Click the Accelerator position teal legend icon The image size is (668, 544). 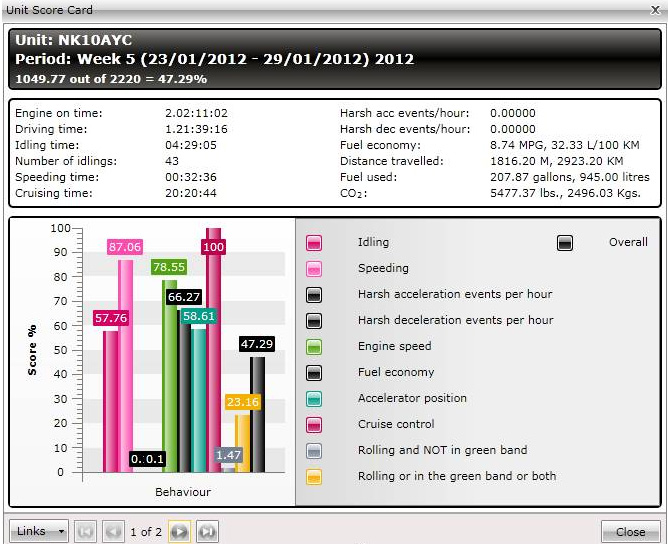(314, 399)
